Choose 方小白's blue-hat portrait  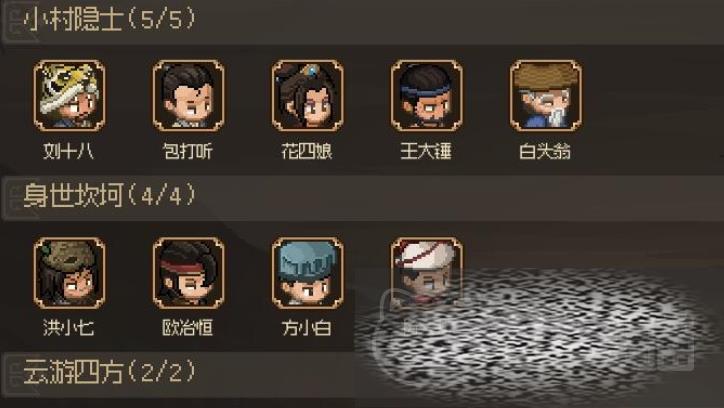(308, 273)
